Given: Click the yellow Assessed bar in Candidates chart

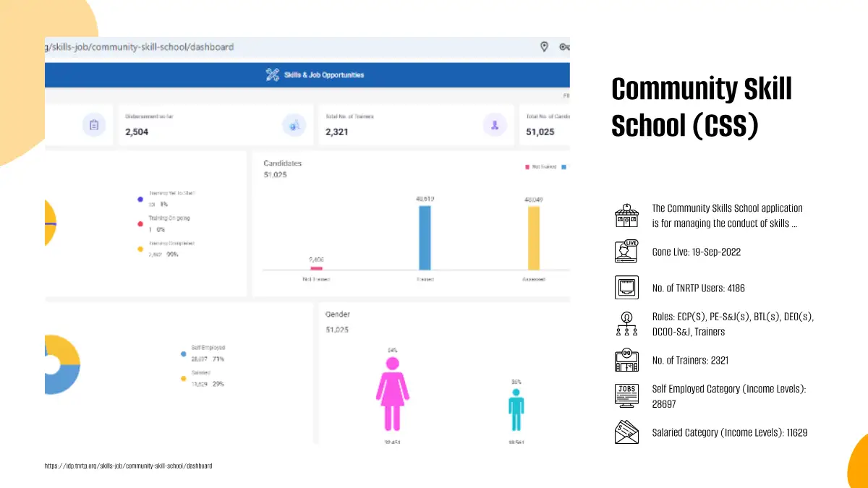Looking at the screenshot, I should pyautogui.click(x=533, y=238).
